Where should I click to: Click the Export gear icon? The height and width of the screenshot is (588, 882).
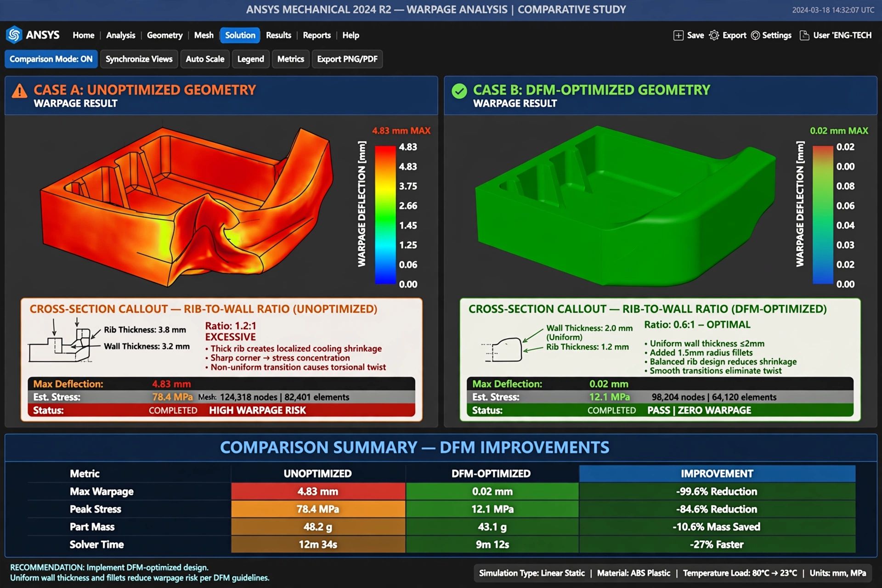(x=714, y=35)
